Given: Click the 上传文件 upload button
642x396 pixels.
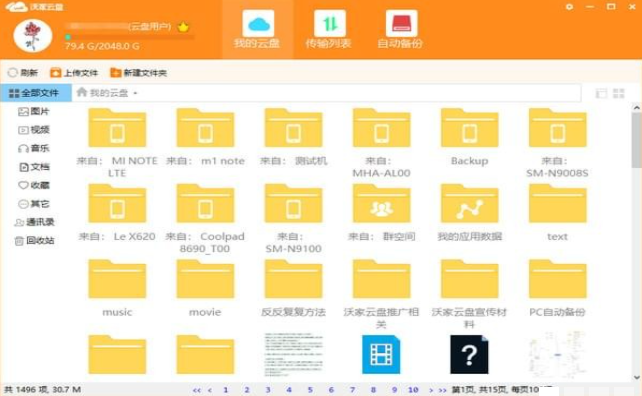Looking at the screenshot, I should 74,73.
